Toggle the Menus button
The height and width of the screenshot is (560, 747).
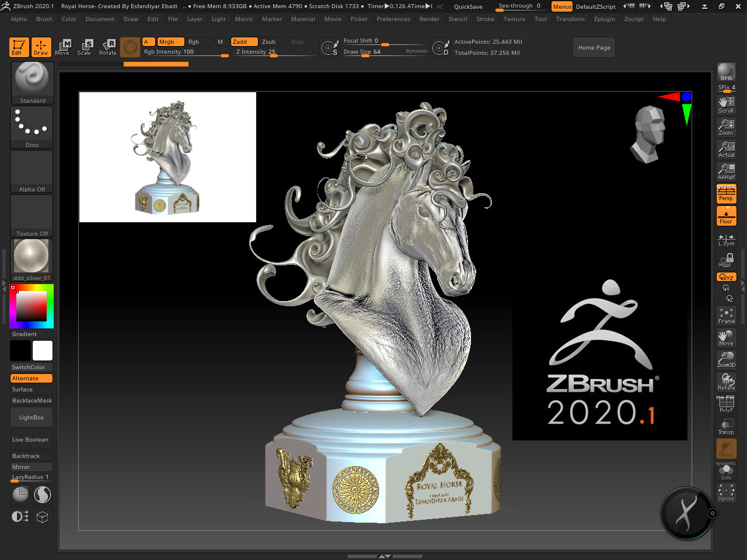562,6
